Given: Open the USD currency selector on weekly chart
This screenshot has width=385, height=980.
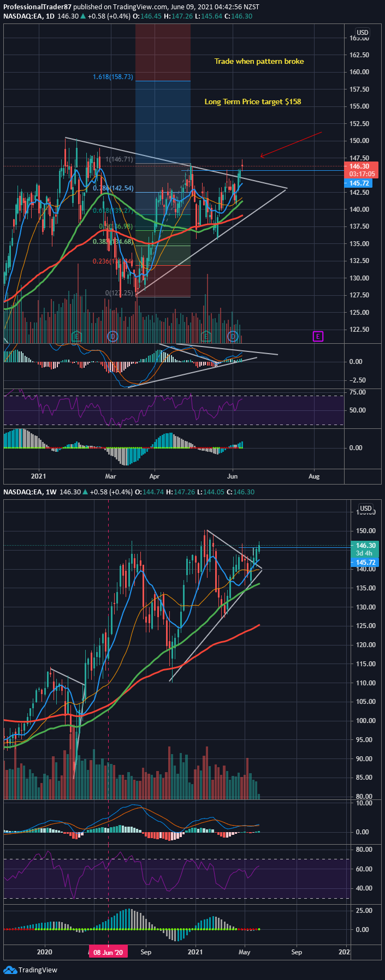Looking at the screenshot, I should coord(365,509).
